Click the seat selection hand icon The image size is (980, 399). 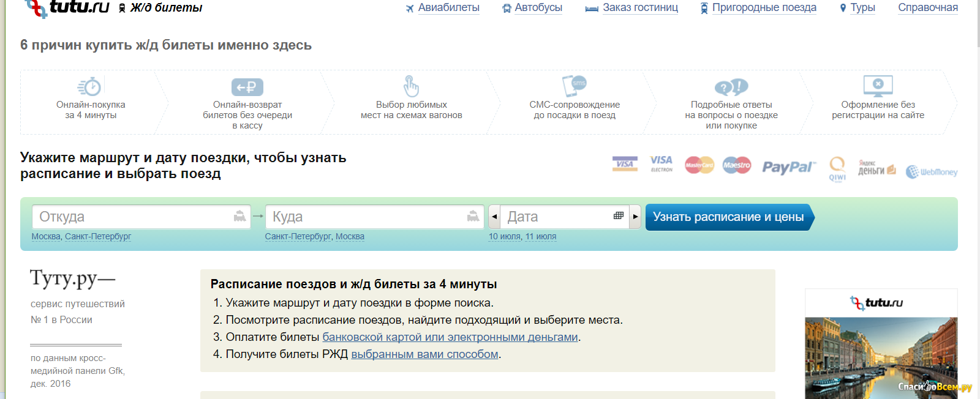click(411, 86)
